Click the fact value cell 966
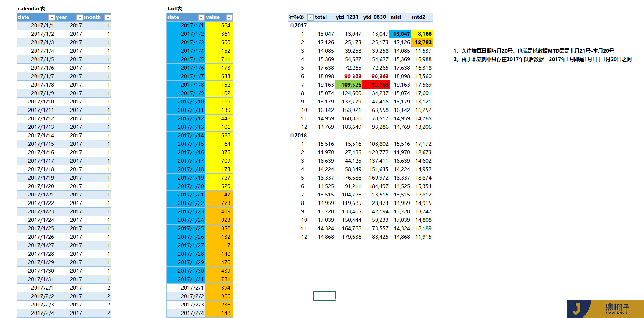 pos(219,296)
